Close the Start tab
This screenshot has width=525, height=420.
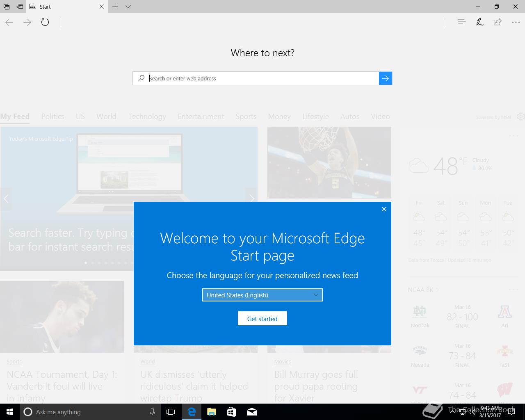102,7
